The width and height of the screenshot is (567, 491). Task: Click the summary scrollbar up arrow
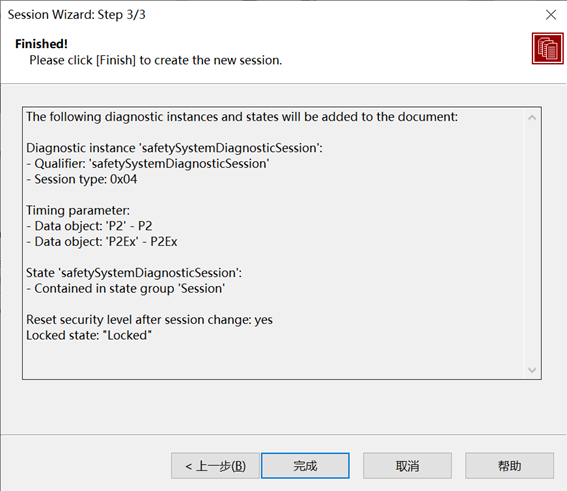click(x=532, y=118)
